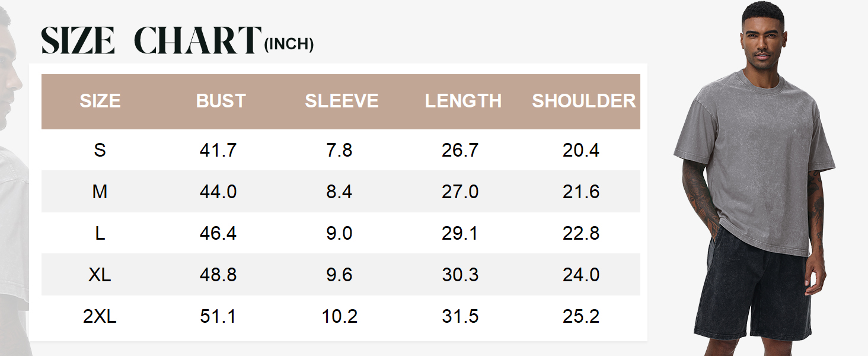Click the SIZE CHART title
This screenshot has width=868, height=356.
[151, 40]
